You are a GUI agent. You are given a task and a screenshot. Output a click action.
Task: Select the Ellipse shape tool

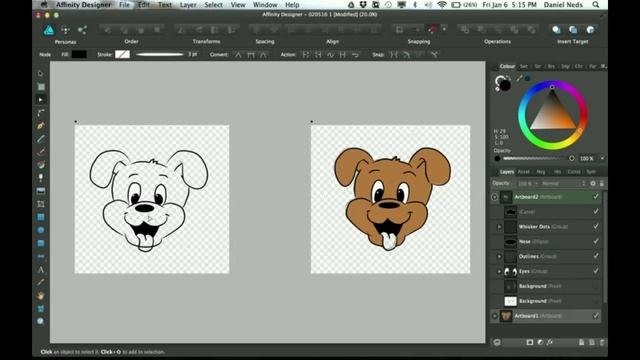[40, 230]
